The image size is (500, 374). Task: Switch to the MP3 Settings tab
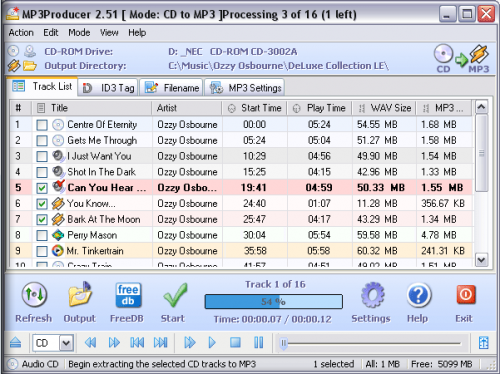tap(245, 88)
